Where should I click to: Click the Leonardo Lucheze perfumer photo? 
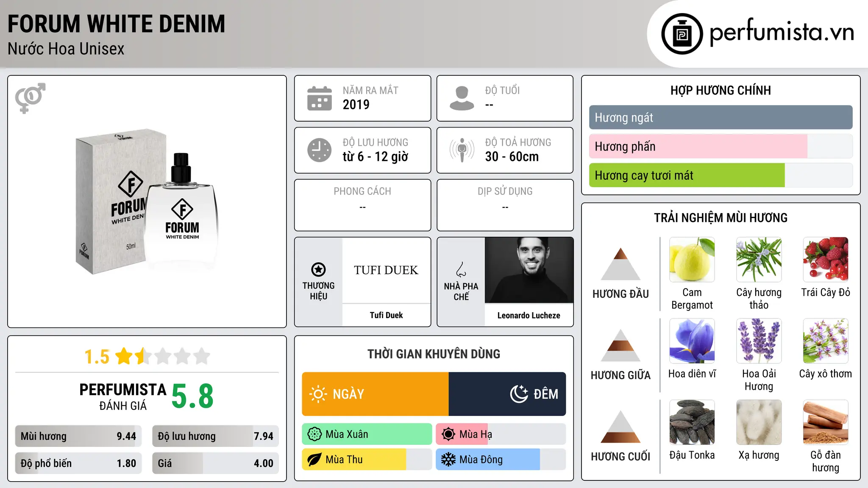[x=529, y=270]
